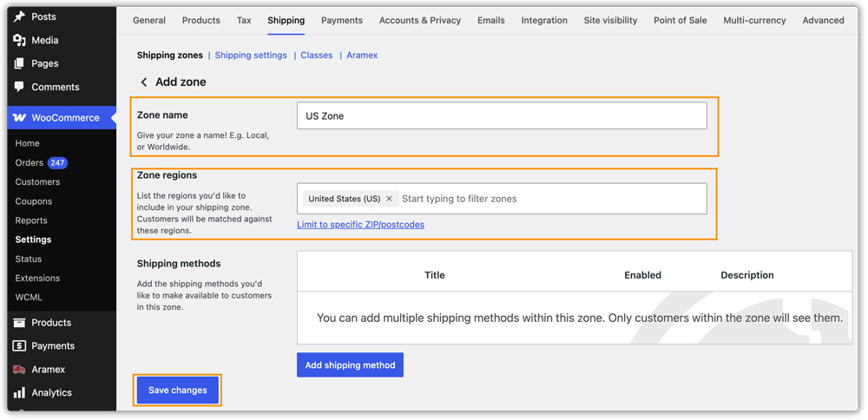Open Shipping zones subsection

[x=170, y=56]
